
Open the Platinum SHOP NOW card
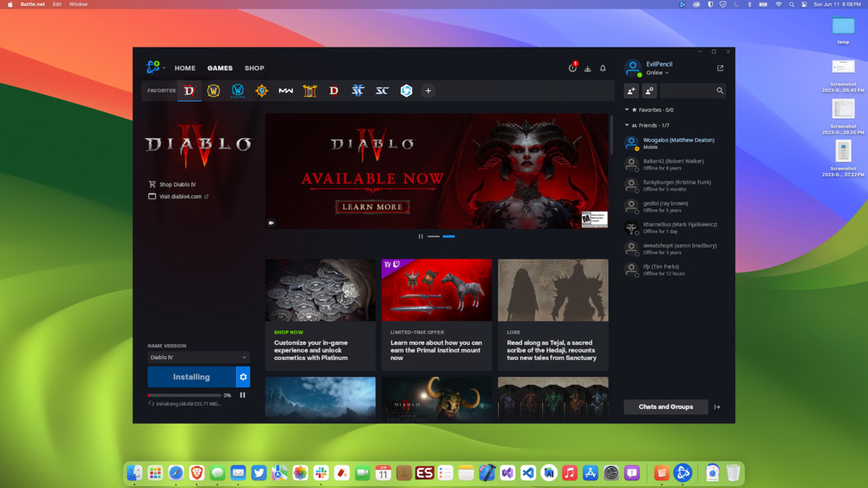(320, 314)
